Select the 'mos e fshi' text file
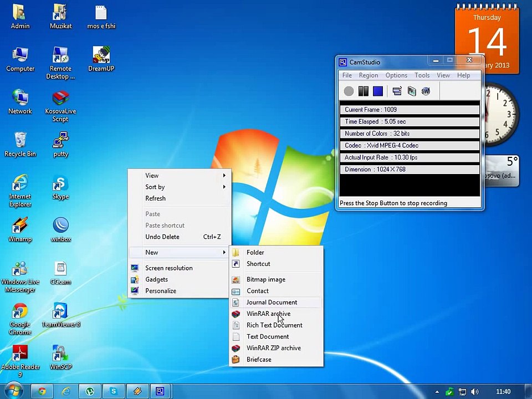 point(101,16)
